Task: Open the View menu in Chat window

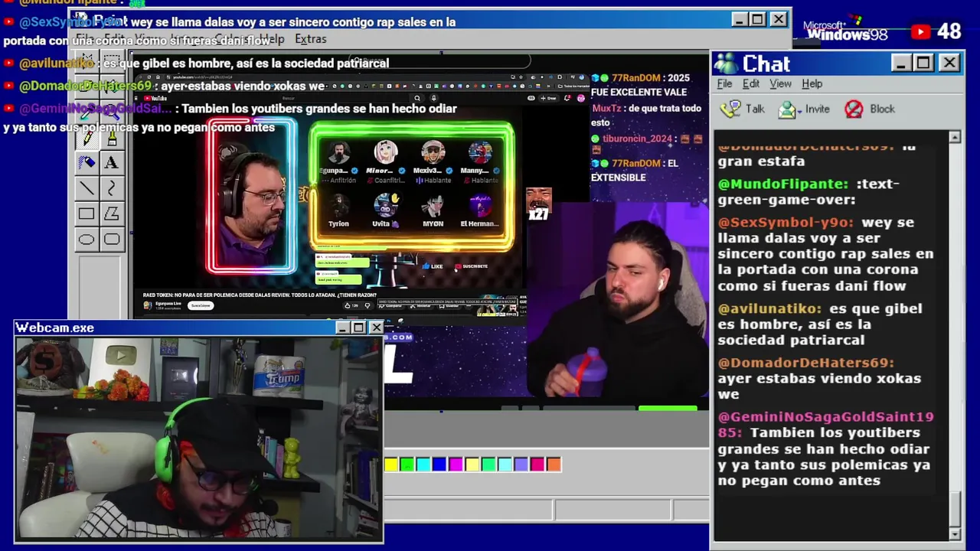Action: 780,83
